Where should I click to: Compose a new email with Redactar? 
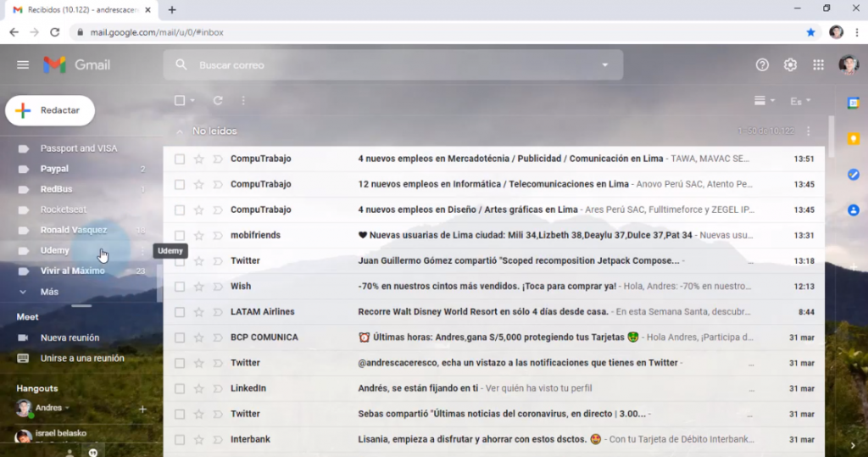(x=50, y=111)
